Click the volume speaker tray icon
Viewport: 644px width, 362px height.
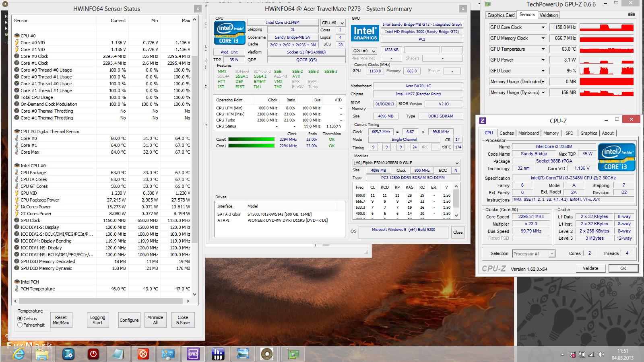pos(601,354)
